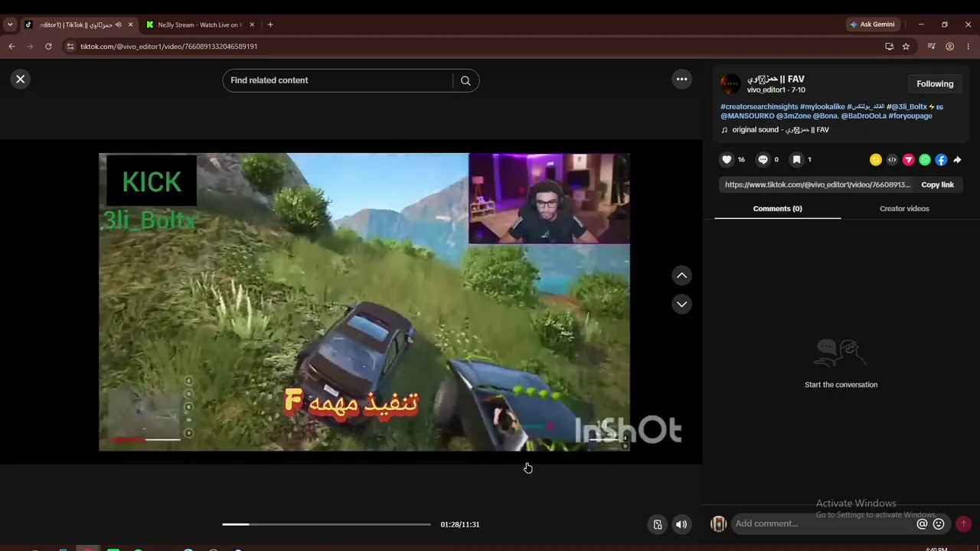The height and width of the screenshot is (551, 980).
Task: Open the Chrome three-dot menu
Action: click(969, 47)
